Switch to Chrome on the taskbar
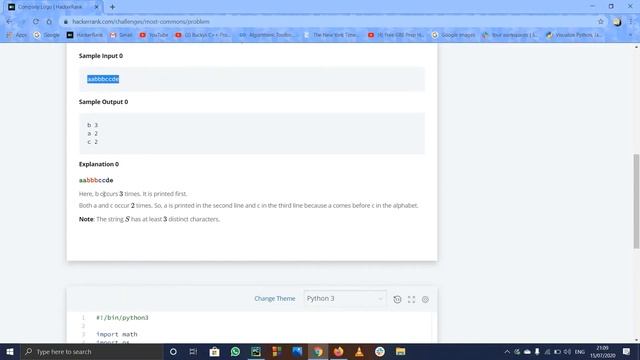Screen dimensions: 640x360 coord(318,351)
